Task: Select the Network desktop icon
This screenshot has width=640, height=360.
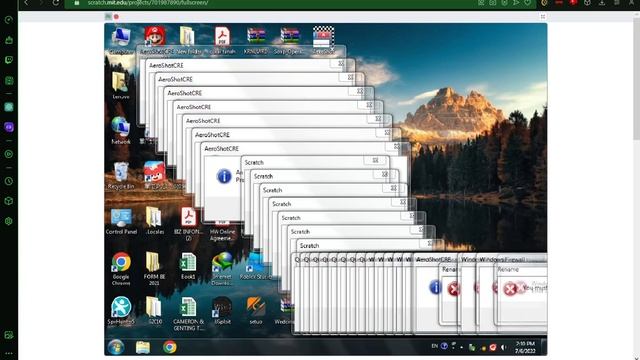Action: pyautogui.click(x=121, y=130)
